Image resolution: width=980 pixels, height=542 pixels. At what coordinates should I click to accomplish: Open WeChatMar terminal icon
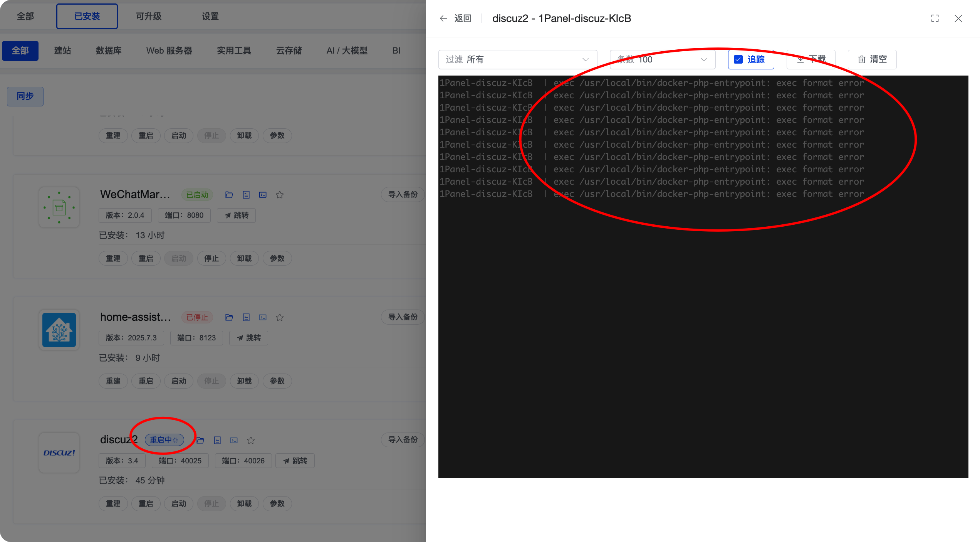(x=263, y=195)
